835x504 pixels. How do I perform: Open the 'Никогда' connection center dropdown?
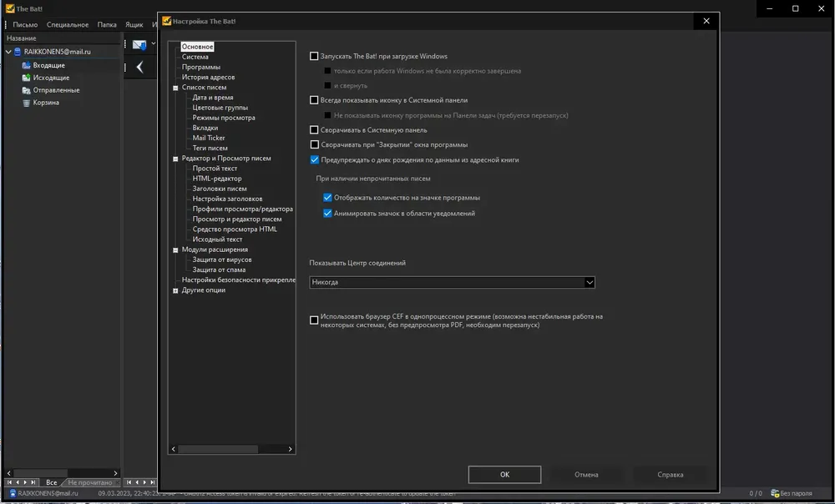(452, 282)
